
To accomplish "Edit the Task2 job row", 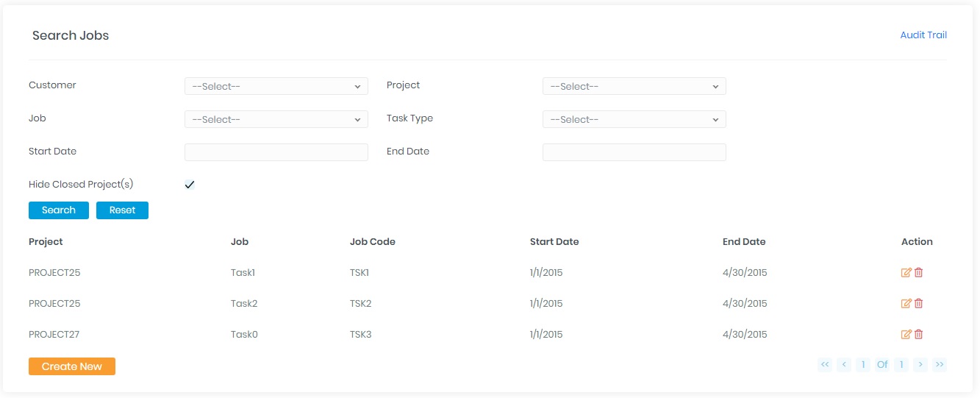I will pyautogui.click(x=906, y=304).
